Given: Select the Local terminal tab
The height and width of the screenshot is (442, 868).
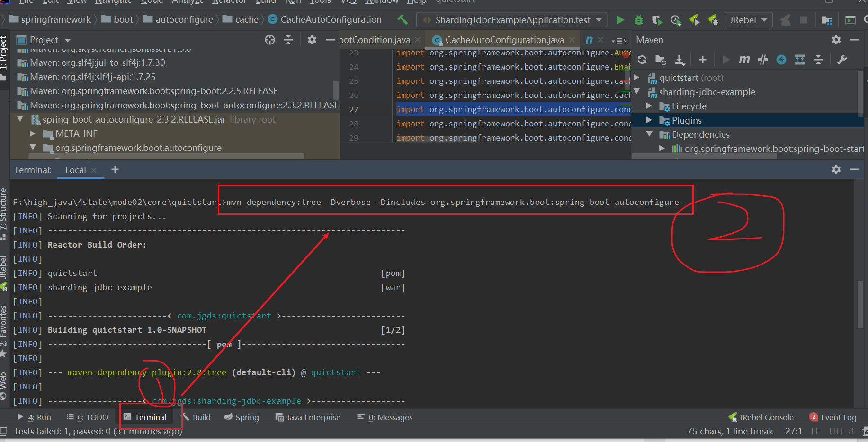Looking at the screenshot, I should pyautogui.click(x=75, y=170).
